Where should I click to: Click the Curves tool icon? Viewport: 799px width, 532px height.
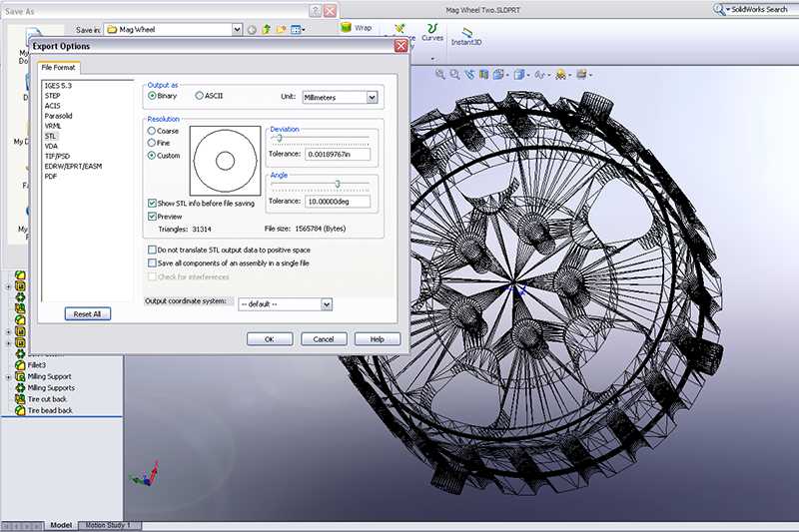[432, 28]
